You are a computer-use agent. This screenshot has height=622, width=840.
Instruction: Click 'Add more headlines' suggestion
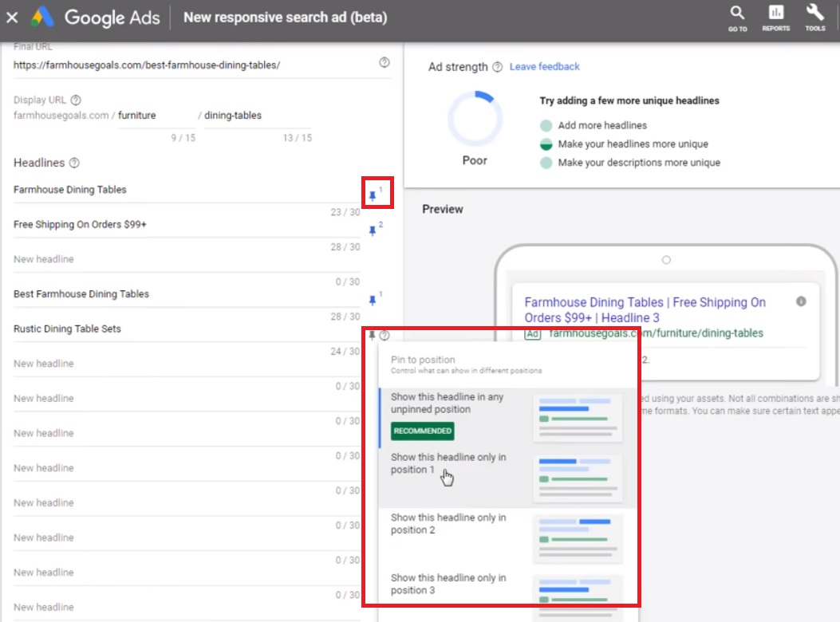tap(602, 125)
